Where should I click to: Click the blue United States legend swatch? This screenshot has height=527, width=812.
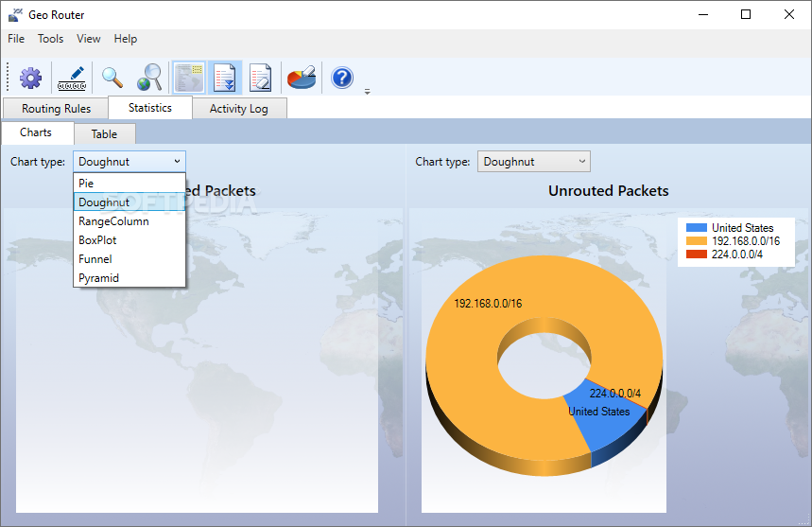[696, 227]
